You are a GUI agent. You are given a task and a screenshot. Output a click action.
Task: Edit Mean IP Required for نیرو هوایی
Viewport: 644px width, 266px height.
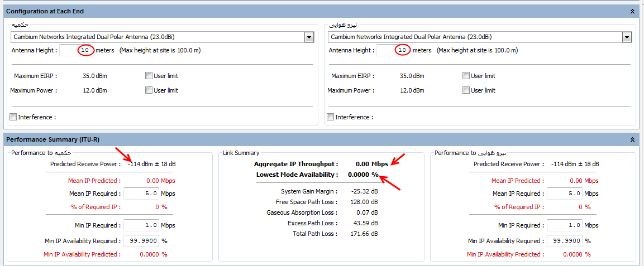(x=565, y=194)
